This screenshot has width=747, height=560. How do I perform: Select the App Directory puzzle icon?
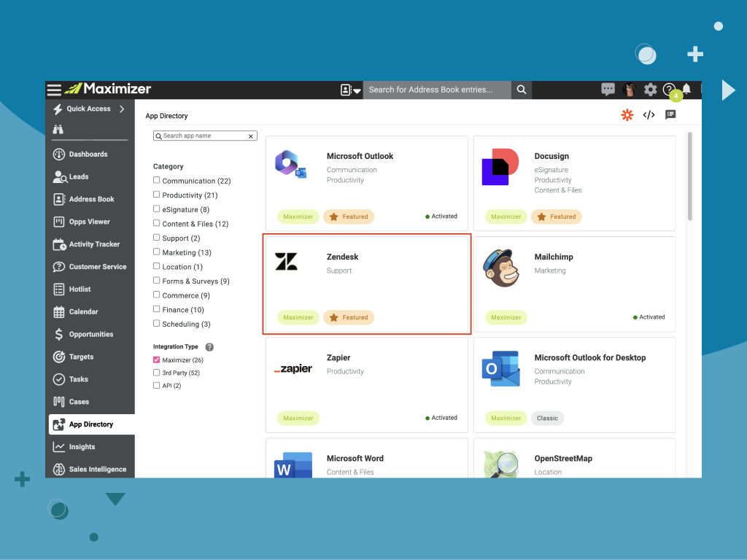pos(58,424)
